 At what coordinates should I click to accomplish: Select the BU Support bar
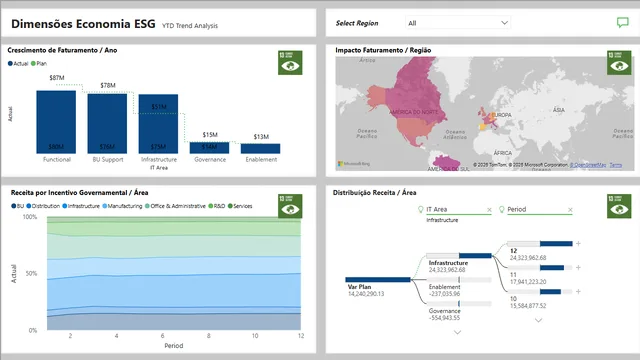pyautogui.click(x=107, y=124)
